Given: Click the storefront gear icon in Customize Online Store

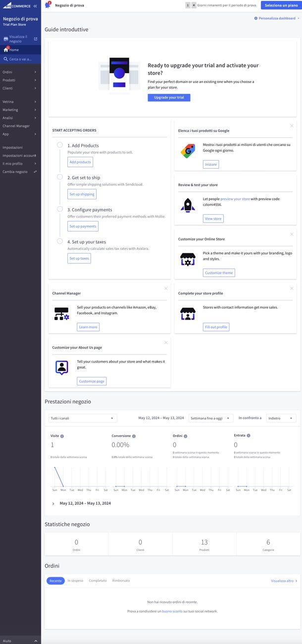Looking at the screenshot, I should pyautogui.click(x=188, y=259).
